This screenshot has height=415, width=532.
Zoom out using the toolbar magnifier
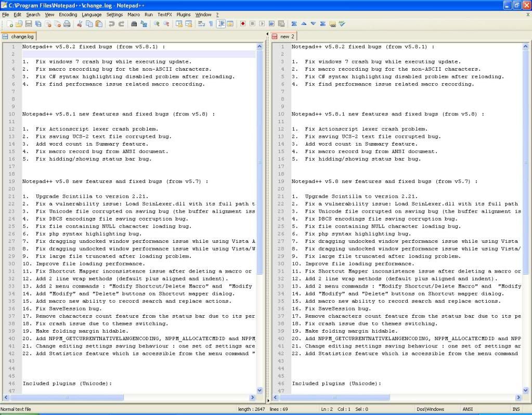click(x=166, y=24)
